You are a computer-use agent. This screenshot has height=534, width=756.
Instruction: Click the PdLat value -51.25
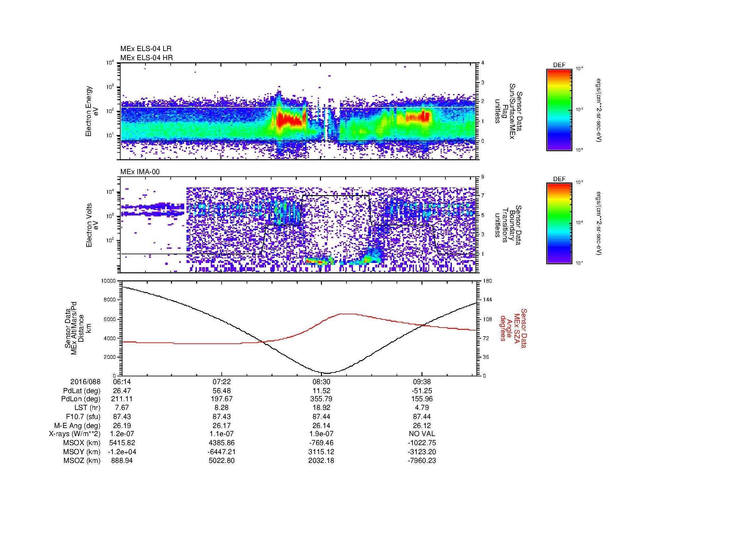(422, 391)
